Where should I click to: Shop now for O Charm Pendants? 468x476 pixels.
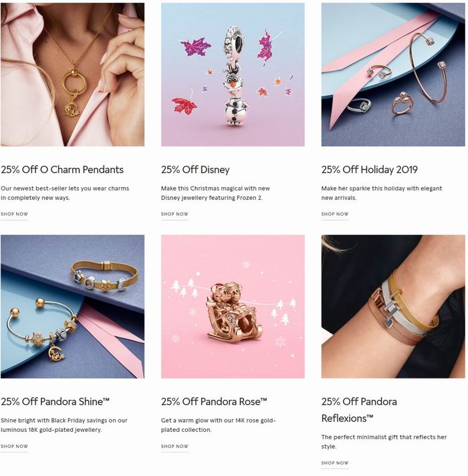coord(14,214)
